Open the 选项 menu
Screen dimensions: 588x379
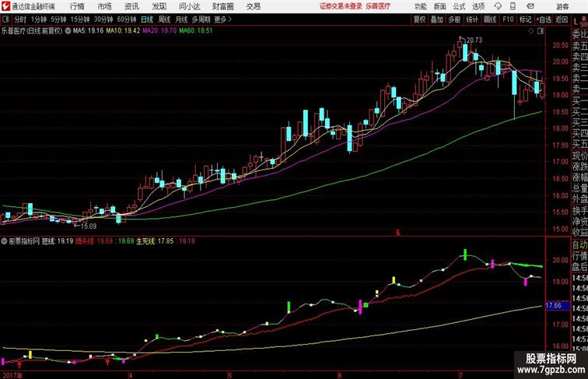[x=478, y=6]
